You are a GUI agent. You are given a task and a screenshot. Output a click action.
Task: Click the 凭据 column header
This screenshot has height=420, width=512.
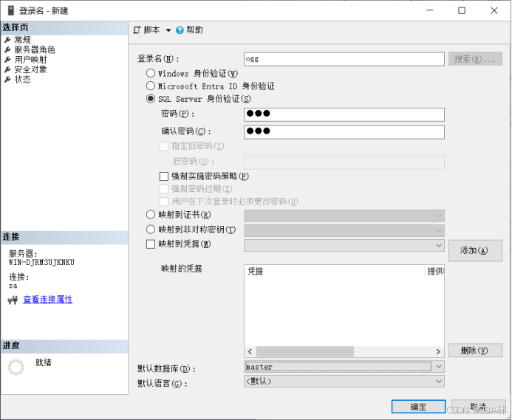(335, 271)
